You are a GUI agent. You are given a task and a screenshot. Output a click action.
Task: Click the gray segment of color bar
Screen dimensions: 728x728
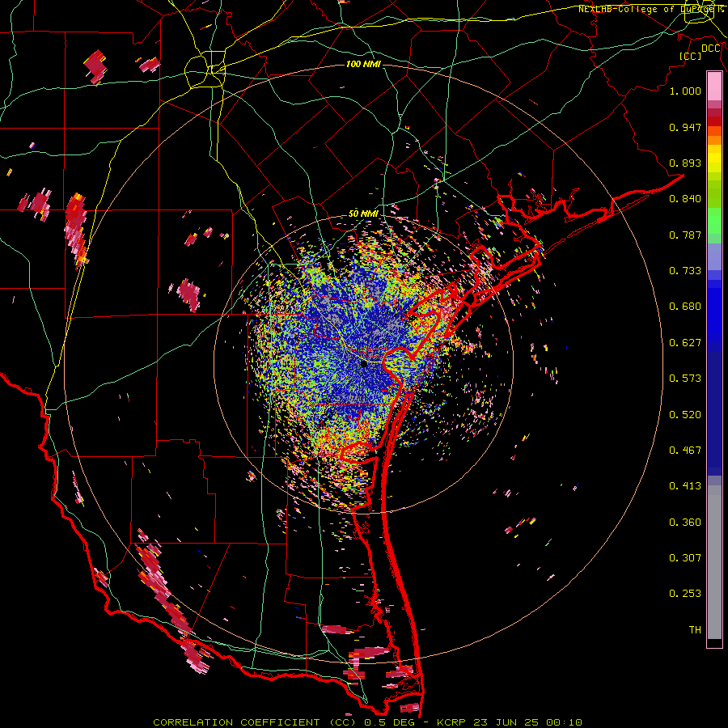pyautogui.click(x=714, y=562)
